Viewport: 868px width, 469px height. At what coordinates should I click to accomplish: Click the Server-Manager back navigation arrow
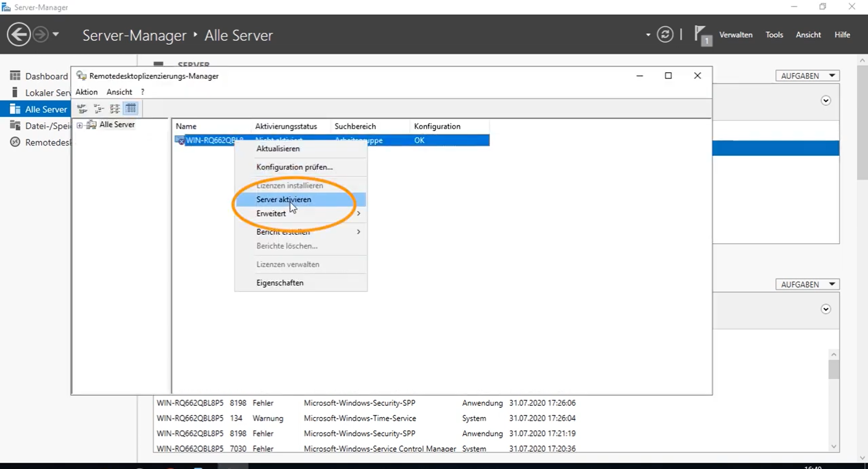coord(19,35)
